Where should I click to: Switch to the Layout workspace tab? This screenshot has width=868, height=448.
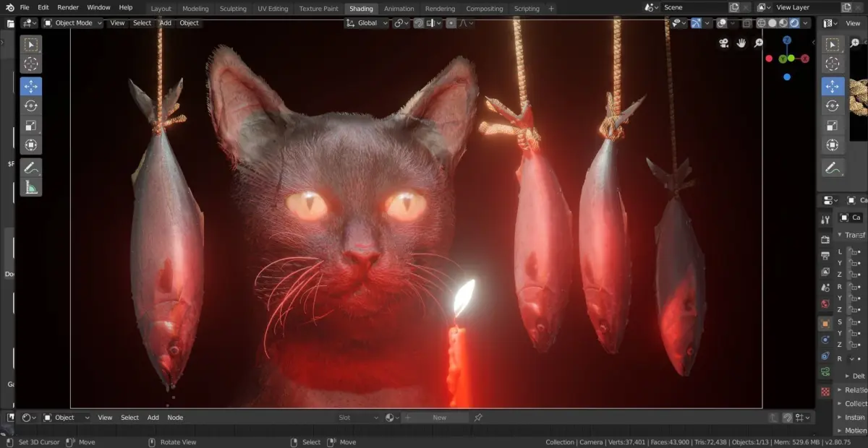(x=161, y=9)
